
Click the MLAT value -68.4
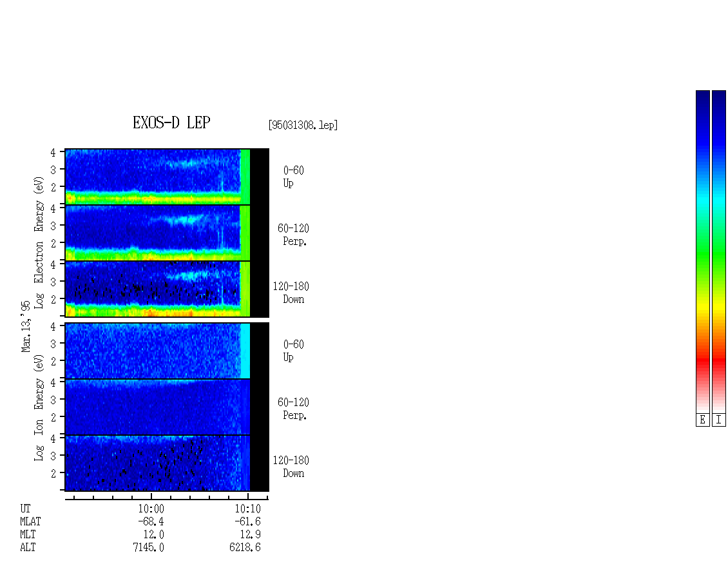click(151, 521)
